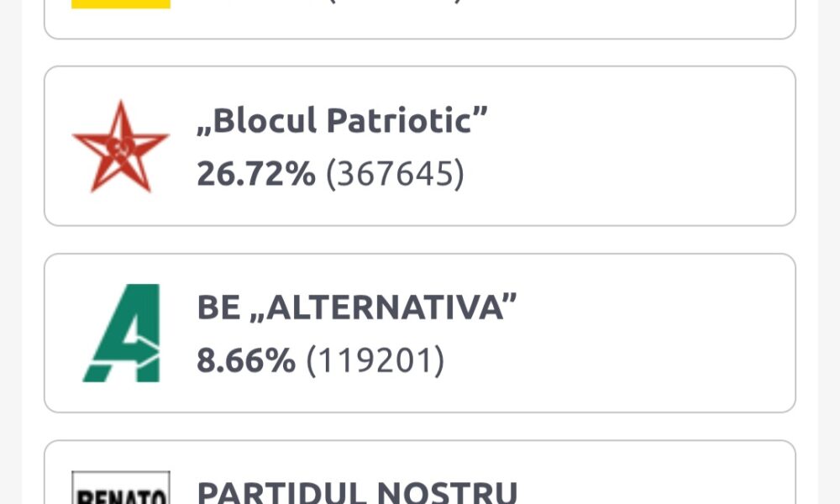Select the 26.72% result percentage

pyautogui.click(x=256, y=174)
